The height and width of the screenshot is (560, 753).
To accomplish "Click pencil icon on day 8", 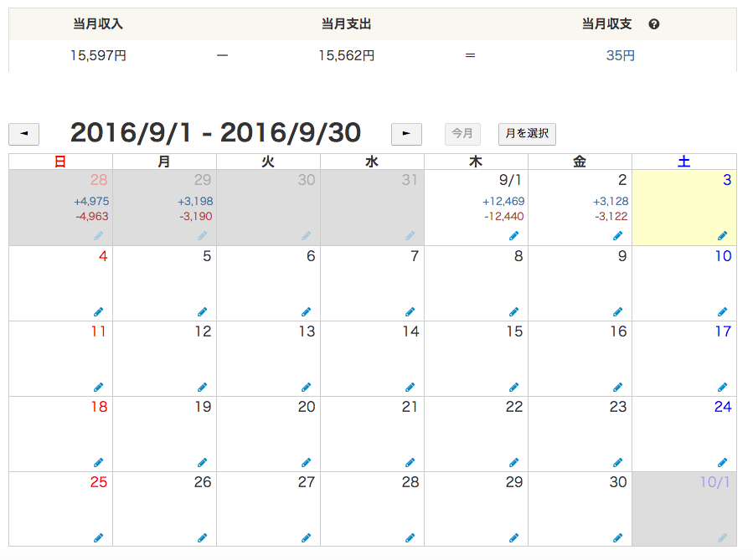I will pyautogui.click(x=513, y=312).
